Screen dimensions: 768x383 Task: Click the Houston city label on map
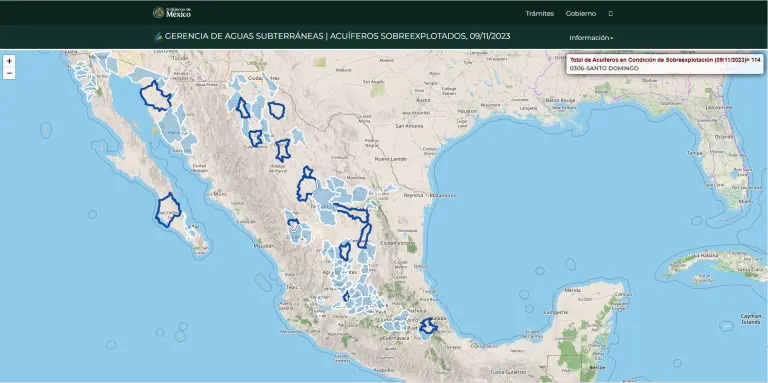coord(467,111)
